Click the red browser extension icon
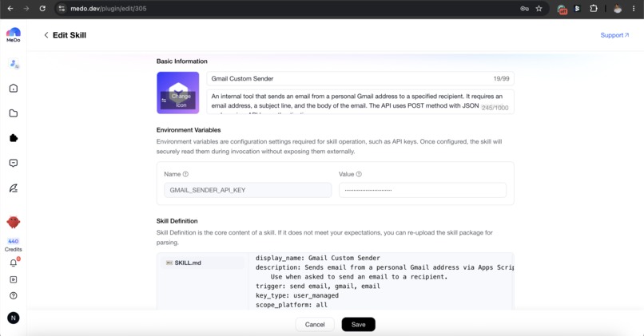 tap(562, 9)
